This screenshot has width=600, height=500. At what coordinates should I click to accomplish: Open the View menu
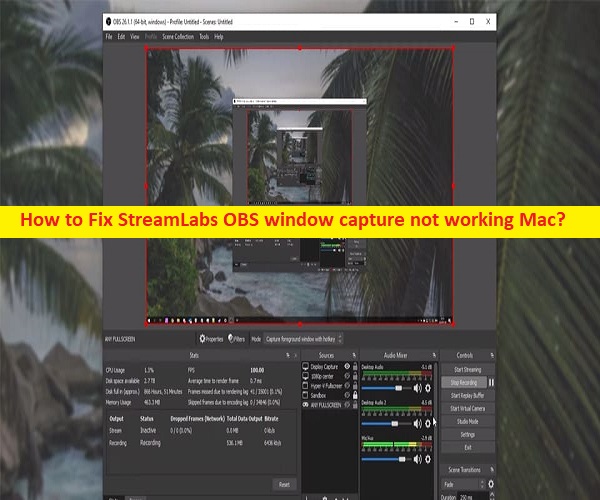tap(135, 37)
